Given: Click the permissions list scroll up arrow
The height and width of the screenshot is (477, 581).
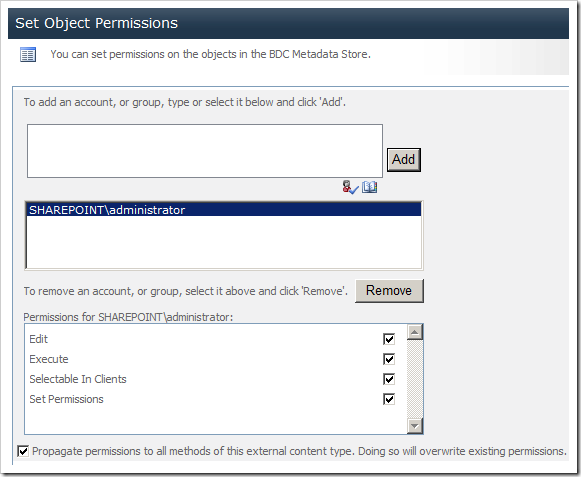Looking at the screenshot, I should click(415, 332).
